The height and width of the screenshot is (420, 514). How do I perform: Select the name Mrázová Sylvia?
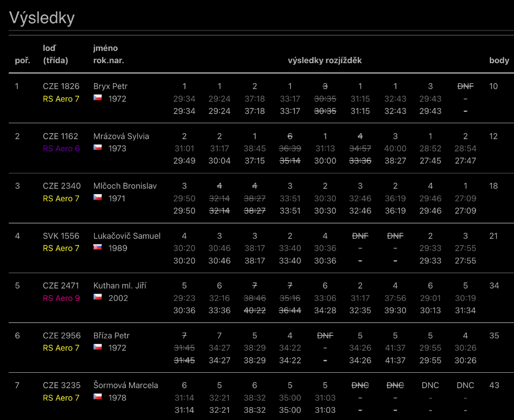point(121,136)
